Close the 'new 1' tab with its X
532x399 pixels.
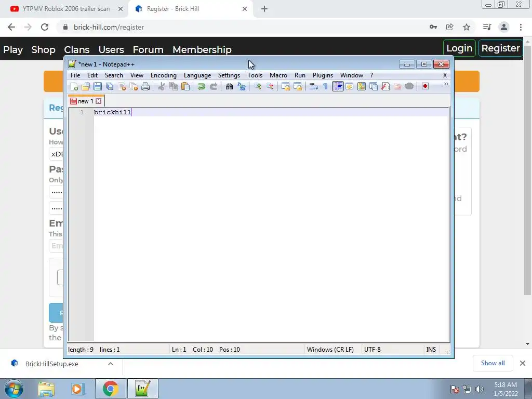(98, 101)
